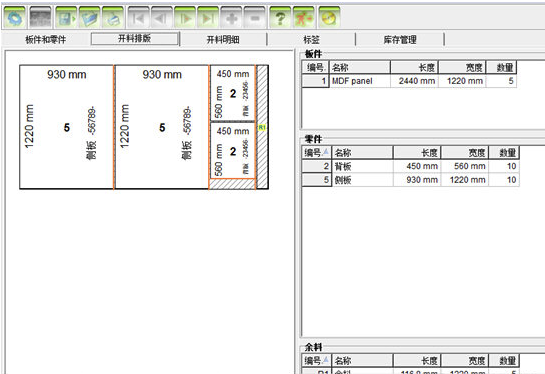Screen dimensions: 545x374
Task: Click the yellow disc icon
Action: point(329,18)
